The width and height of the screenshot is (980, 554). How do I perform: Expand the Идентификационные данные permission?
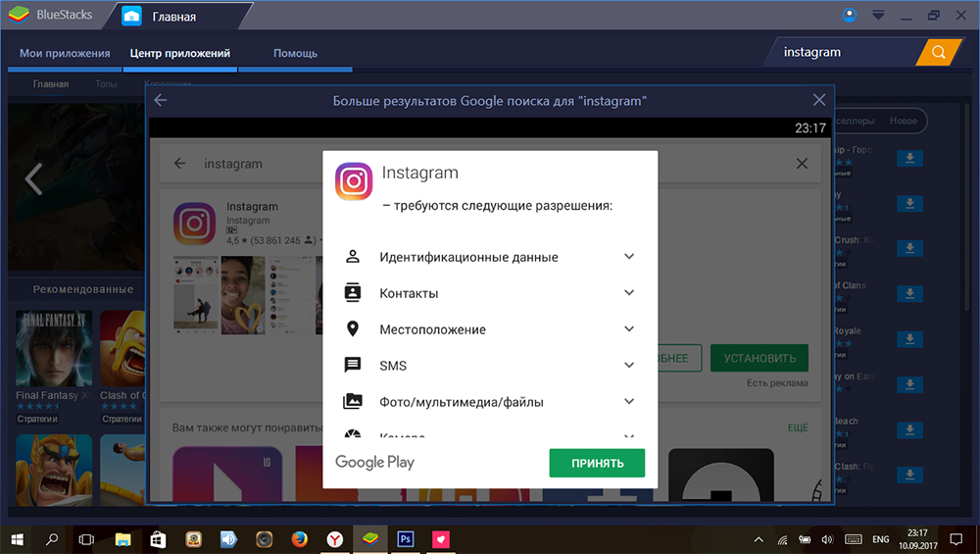click(629, 257)
